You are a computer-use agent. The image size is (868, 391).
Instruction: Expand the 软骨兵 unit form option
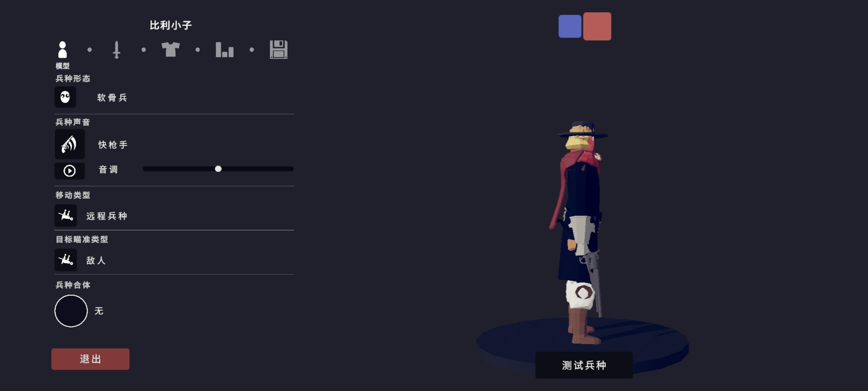[112, 98]
